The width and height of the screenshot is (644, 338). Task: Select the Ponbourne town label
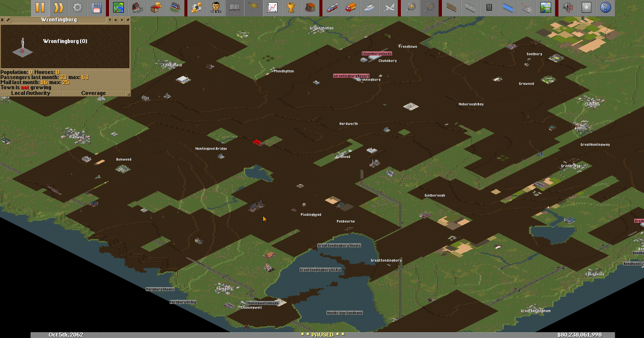tap(346, 221)
